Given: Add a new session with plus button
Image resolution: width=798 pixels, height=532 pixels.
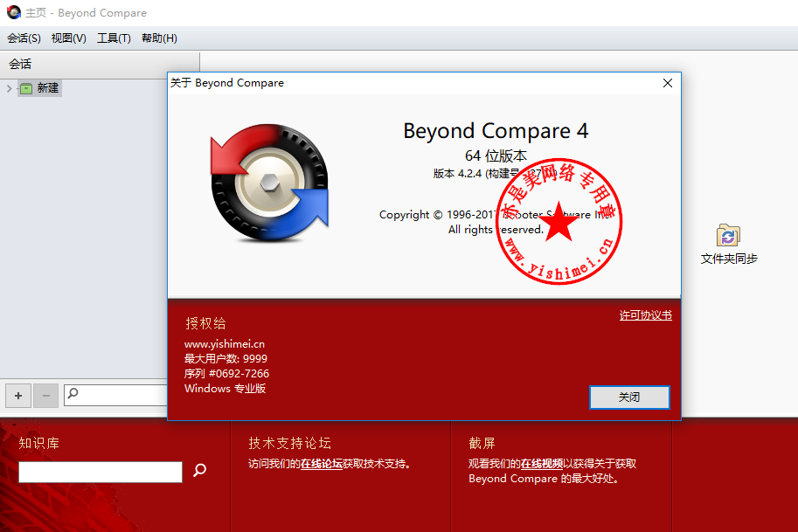Looking at the screenshot, I should pos(18,396).
